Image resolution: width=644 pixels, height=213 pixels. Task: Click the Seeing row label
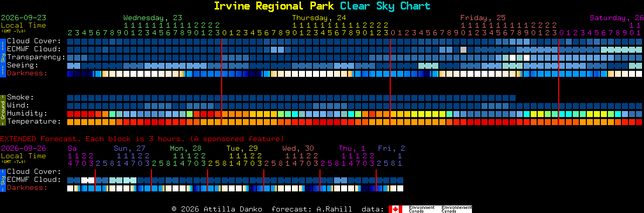pos(23,65)
